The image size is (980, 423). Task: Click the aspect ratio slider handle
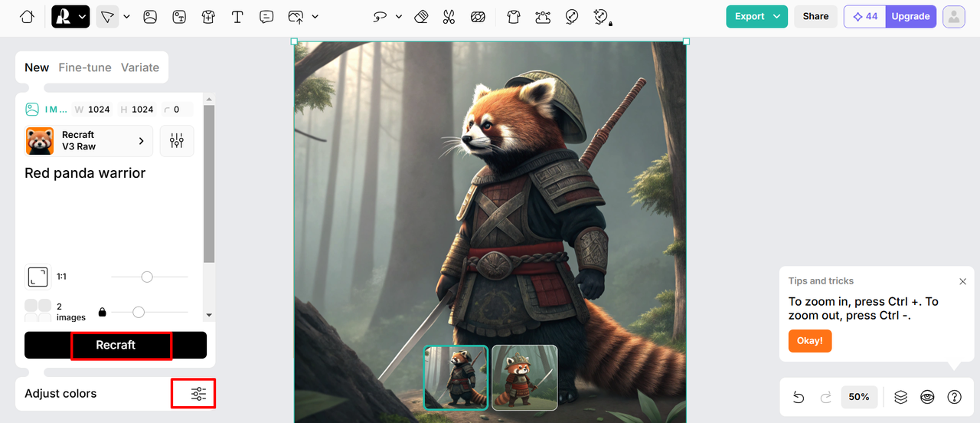pyautogui.click(x=147, y=277)
